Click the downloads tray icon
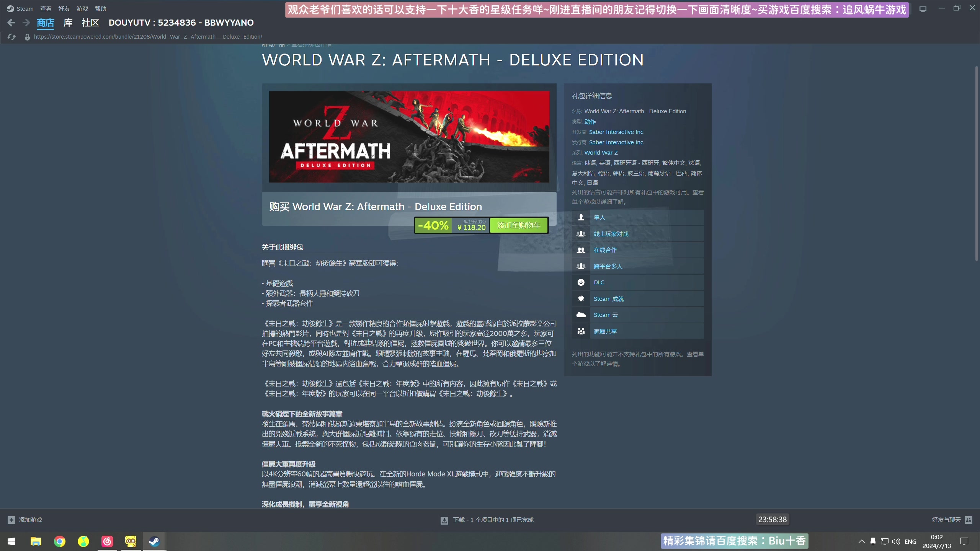 (x=444, y=520)
